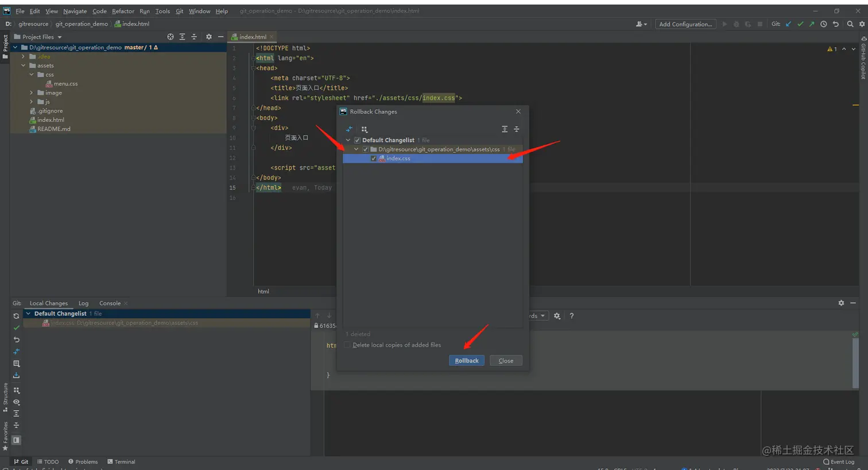Click the Show Diff icon in Rollback dialog

[349, 129]
